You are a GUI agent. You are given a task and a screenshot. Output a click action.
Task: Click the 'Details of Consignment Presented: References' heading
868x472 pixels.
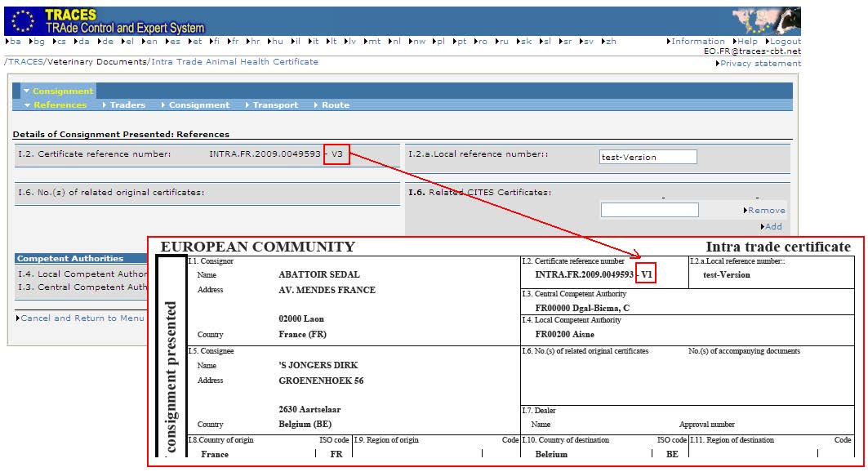[121, 135]
